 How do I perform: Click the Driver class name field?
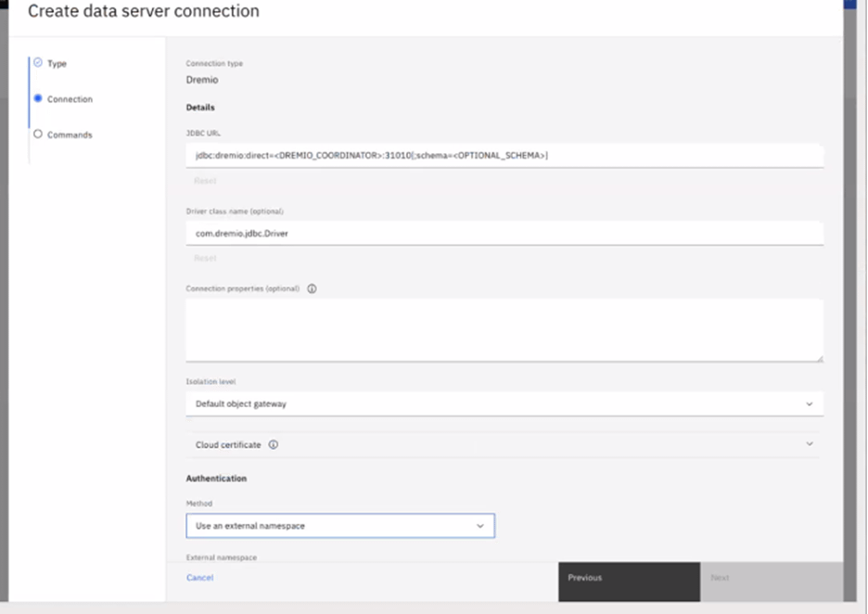click(x=504, y=234)
